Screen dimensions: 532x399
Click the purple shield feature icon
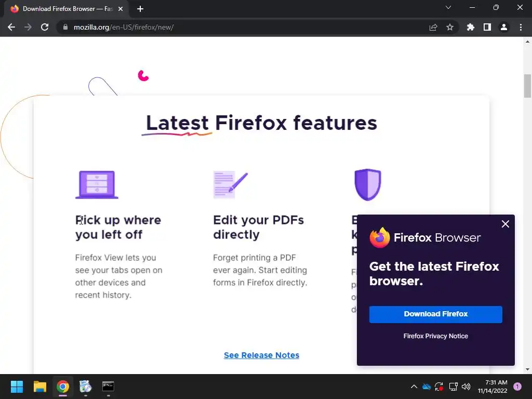(x=368, y=184)
